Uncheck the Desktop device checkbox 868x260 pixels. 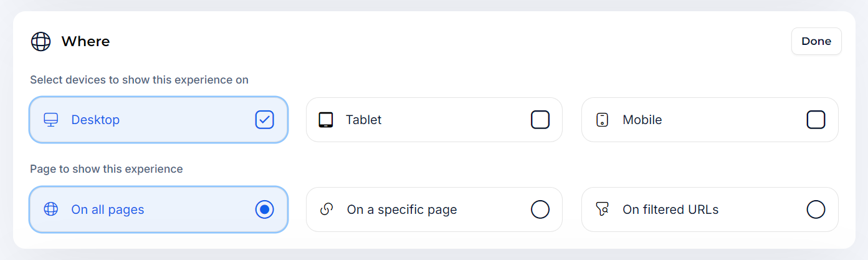pos(264,120)
